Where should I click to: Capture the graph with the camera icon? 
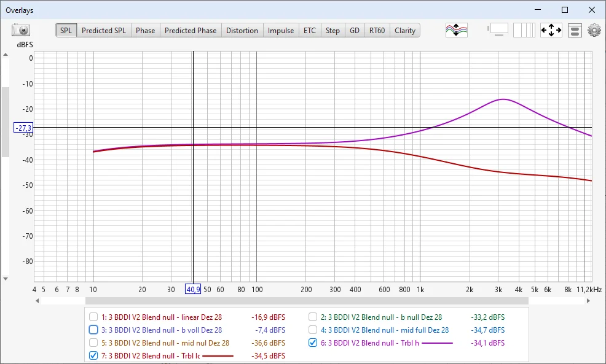tap(21, 30)
